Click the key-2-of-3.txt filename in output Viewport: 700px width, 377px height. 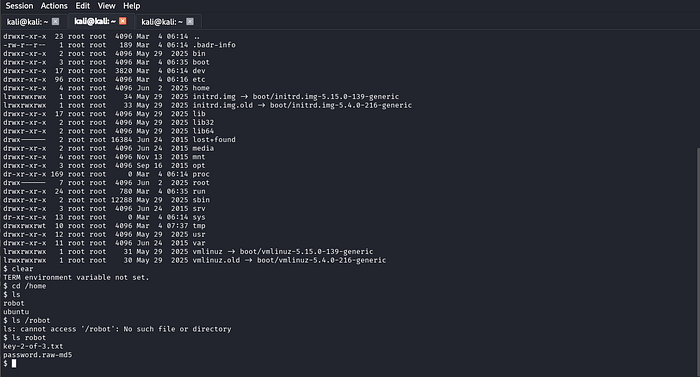point(33,346)
